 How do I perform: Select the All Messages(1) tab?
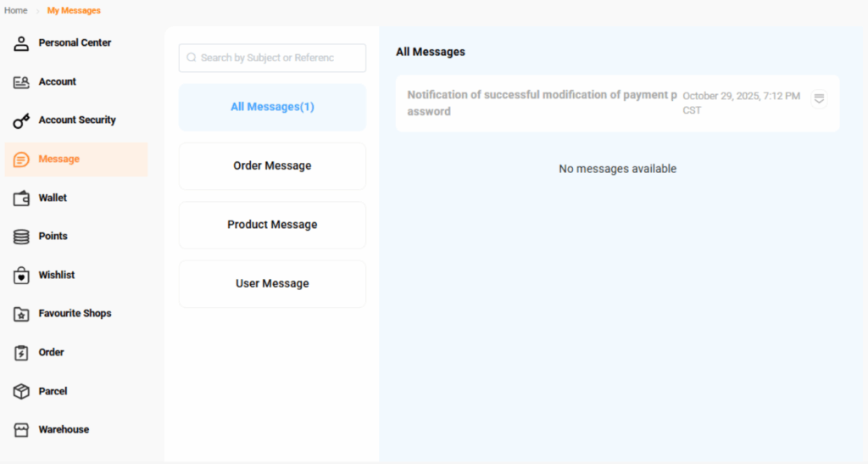(x=272, y=107)
